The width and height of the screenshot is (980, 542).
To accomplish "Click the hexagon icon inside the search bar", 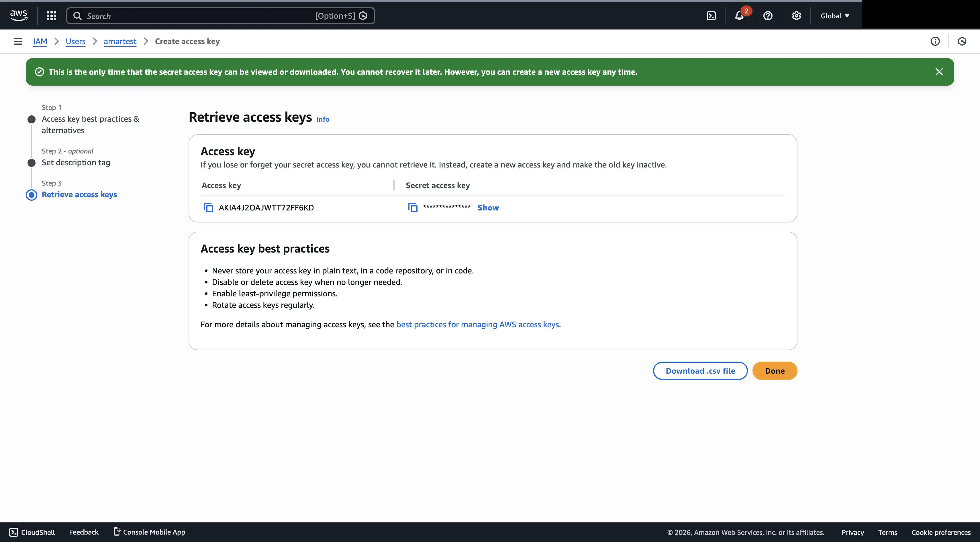I will point(363,15).
